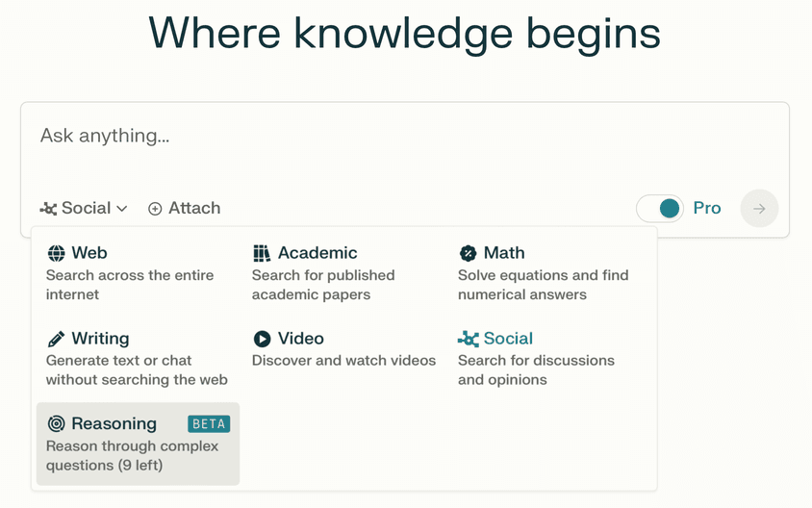Click the Web globe icon
This screenshot has height=508, width=812.
click(56, 253)
